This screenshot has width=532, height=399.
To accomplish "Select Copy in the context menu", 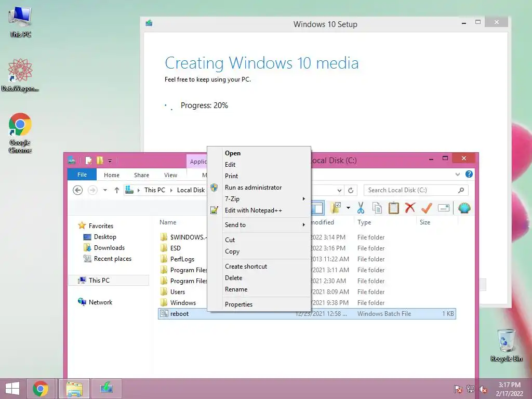I will click(x=259, y=251).
